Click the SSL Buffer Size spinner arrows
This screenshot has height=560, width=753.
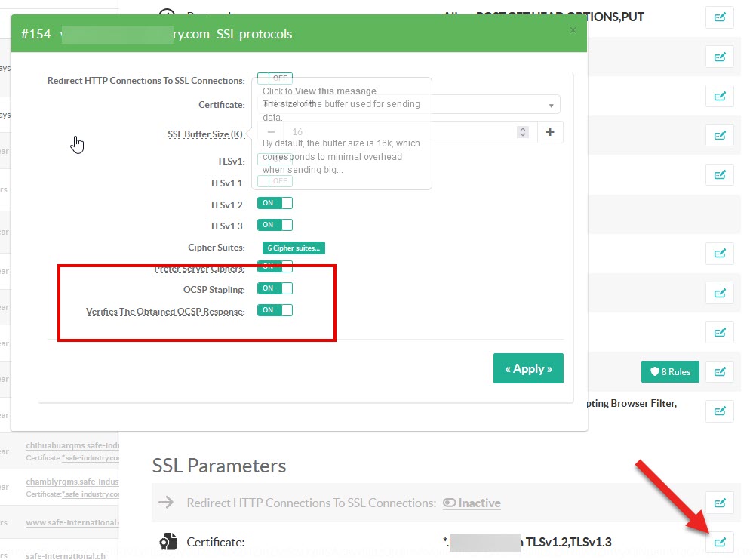click(522, 132)
